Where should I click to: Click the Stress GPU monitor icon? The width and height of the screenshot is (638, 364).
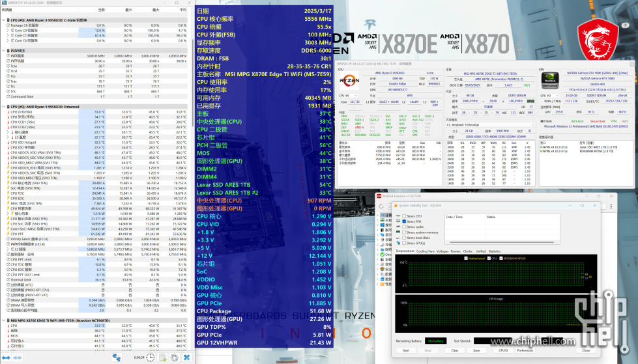tap(398, 243)
